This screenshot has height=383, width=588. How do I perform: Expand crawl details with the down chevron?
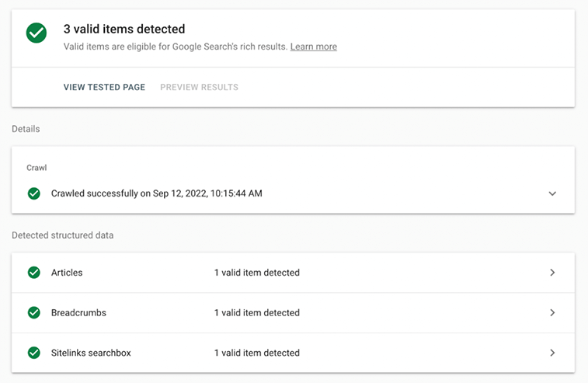coord(552,193)
